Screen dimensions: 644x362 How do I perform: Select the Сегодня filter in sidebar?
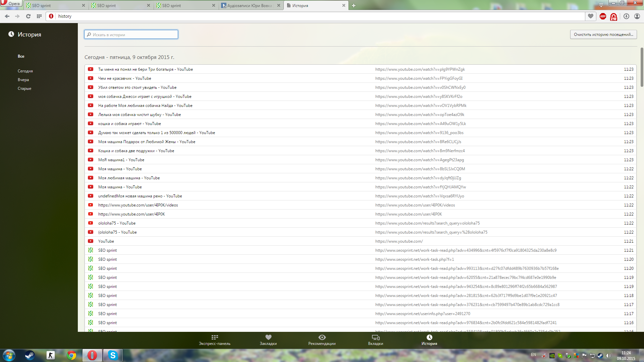pos(25,71)
